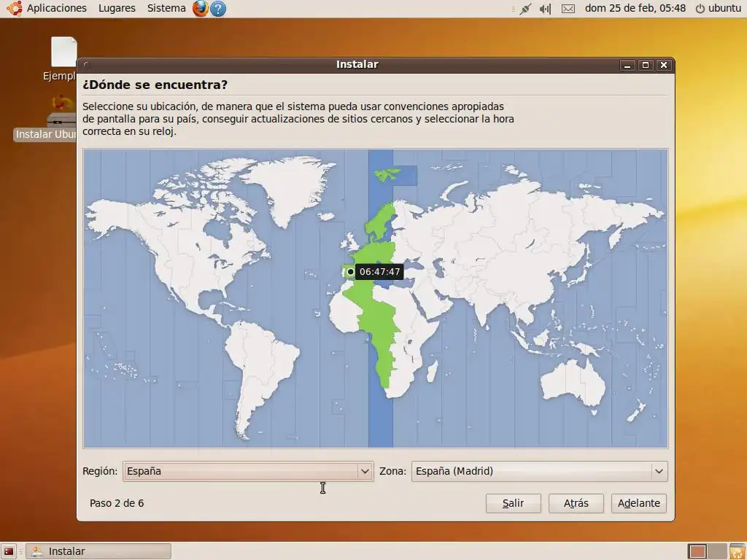747x560 pixels.
Task: Click the ubuntu user power menu
Action: [x=719, y=8]
